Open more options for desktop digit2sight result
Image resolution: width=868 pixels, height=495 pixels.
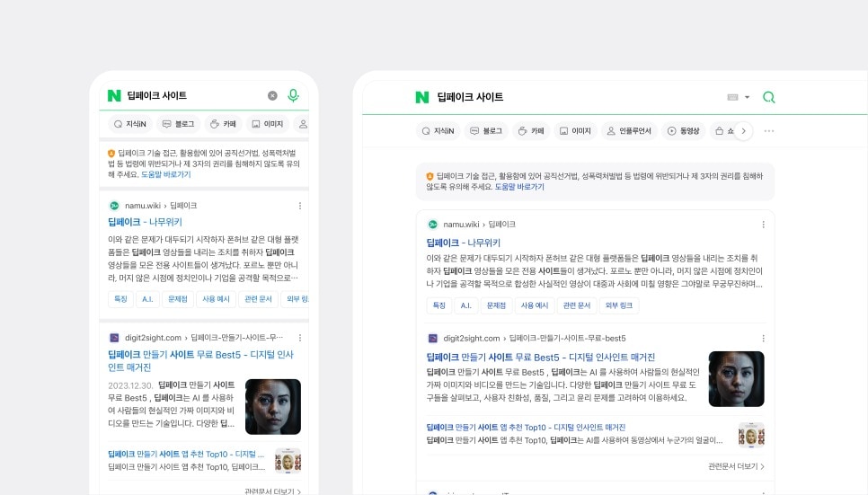764,339
